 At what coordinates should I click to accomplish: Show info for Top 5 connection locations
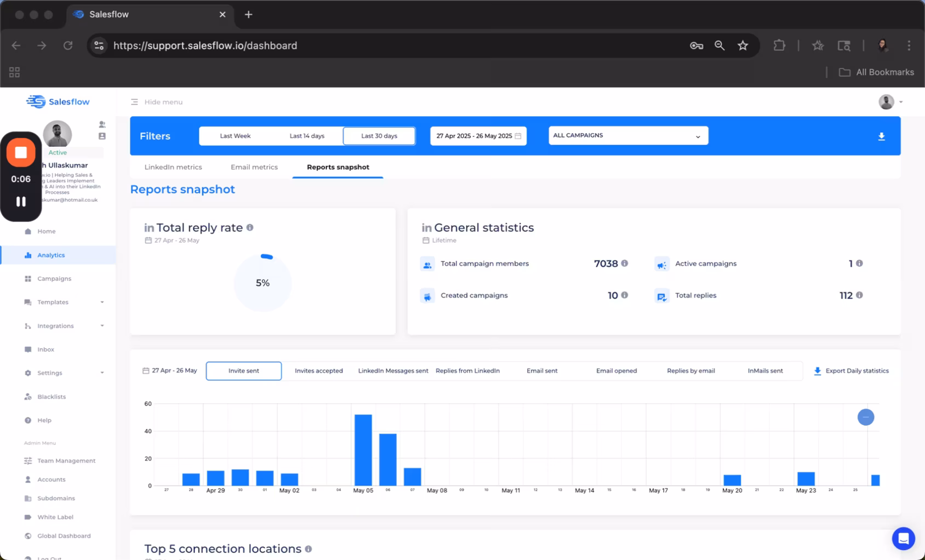point(309,549)
